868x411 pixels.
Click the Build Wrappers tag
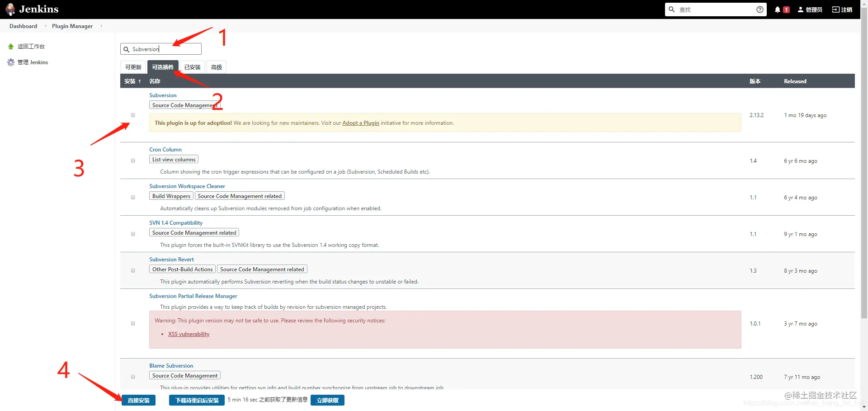[171, 196]
